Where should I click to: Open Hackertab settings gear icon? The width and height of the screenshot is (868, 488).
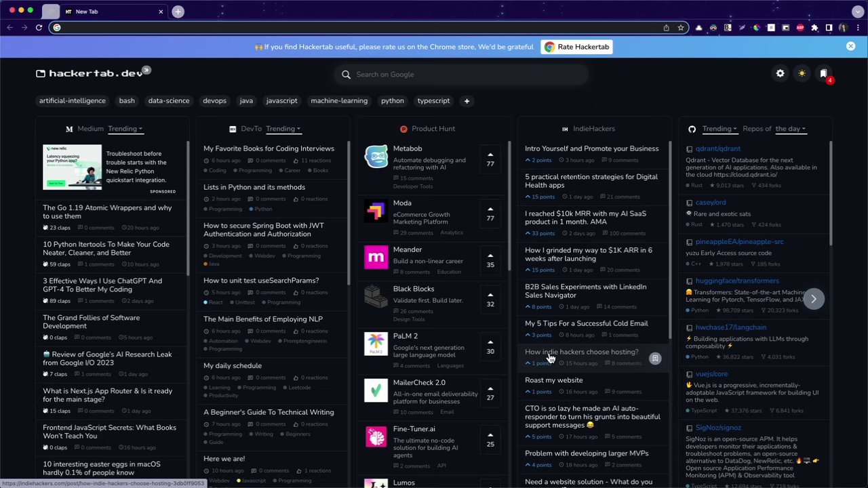[781, 73]
